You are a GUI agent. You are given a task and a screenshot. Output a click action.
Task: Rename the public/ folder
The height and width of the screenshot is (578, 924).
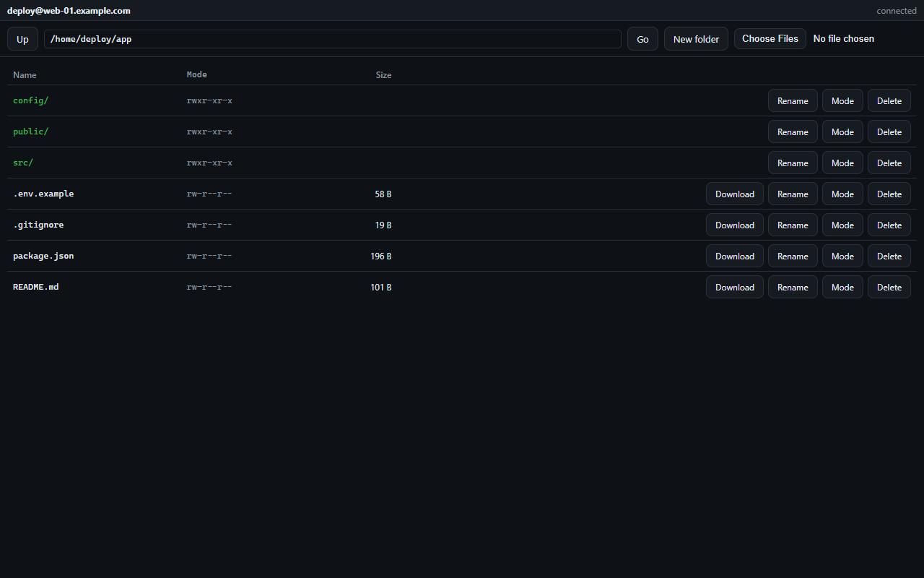point(793,132)
